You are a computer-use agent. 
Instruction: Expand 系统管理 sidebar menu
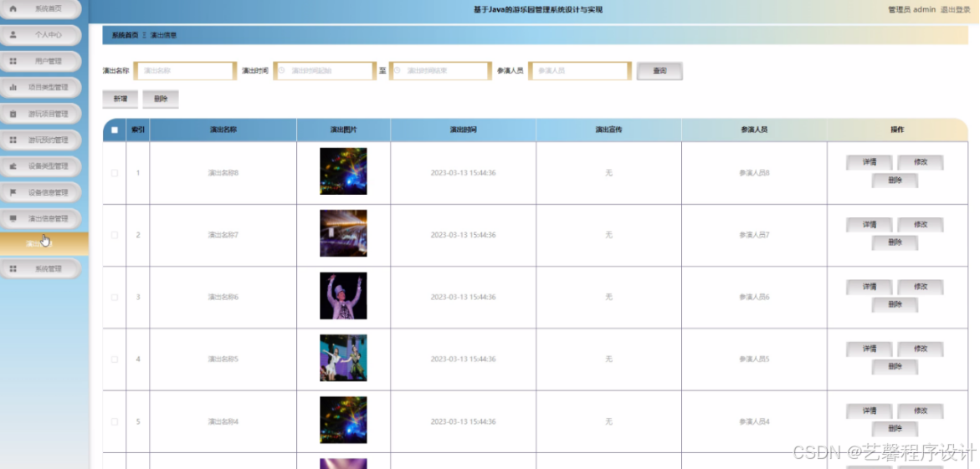click(x=41, y=268)
